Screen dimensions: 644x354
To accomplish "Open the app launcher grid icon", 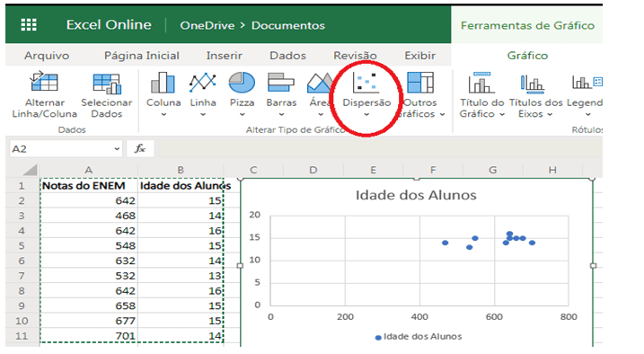I will point(29,25).
